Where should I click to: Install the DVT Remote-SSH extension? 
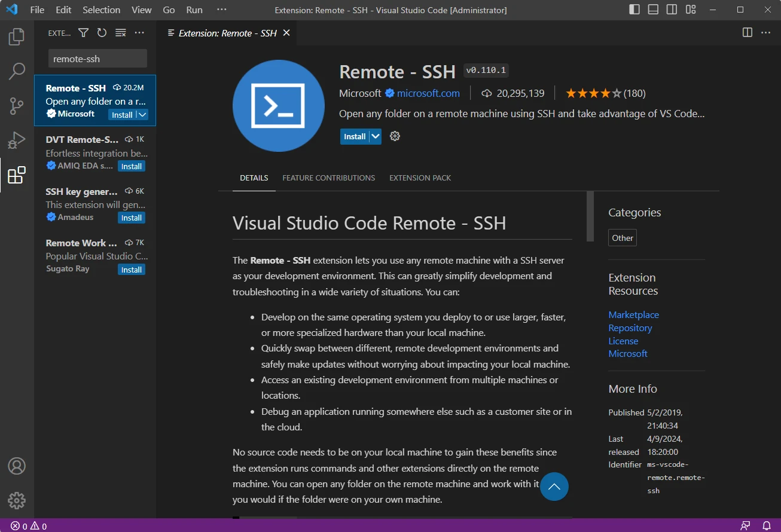coord(131,166)
